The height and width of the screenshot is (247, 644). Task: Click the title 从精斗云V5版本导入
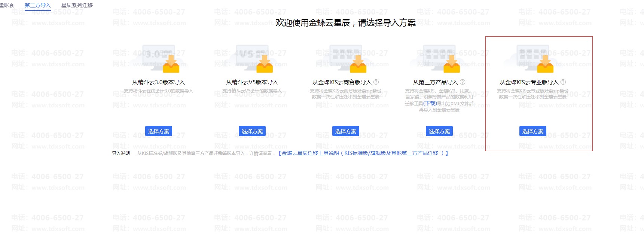[252, 82]
